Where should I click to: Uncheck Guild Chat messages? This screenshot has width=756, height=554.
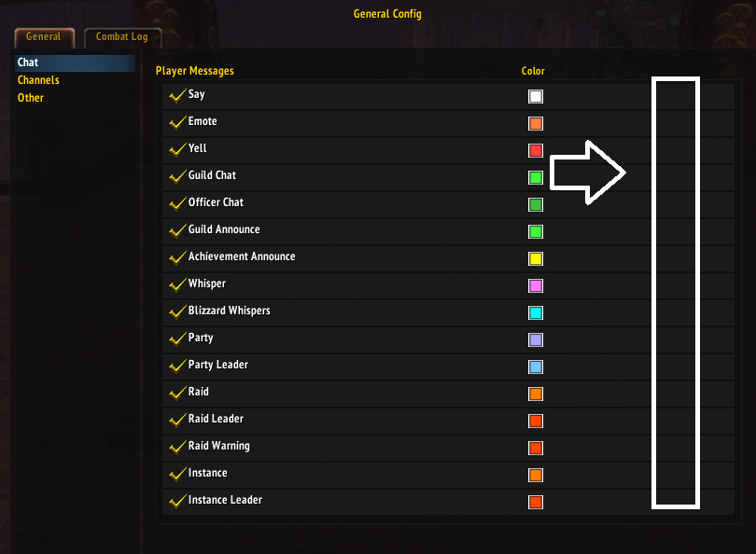(x=175, y=174)
